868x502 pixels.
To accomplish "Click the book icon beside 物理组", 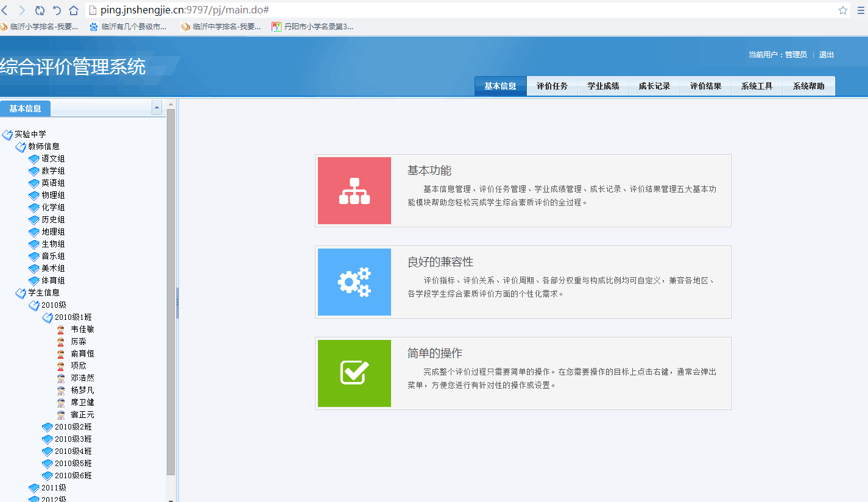I will pyautogui.click(x=34, y=196).
